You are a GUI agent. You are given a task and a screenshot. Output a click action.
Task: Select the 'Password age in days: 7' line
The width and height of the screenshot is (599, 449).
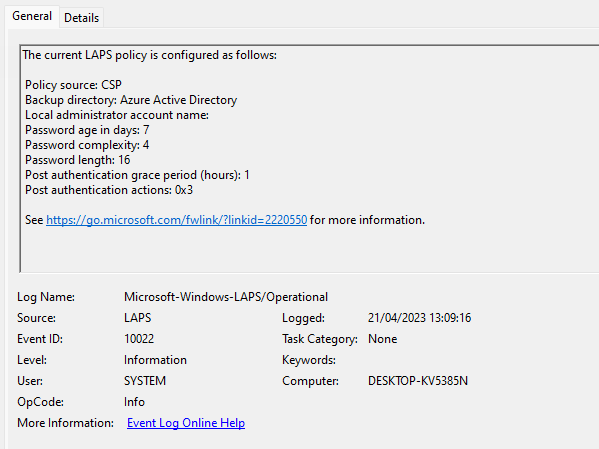tap(87, 130)
